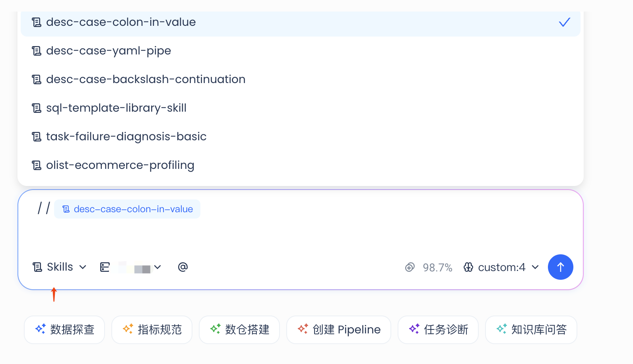633x364 pixels.
Task: Open the Skills dropdown chevron
Action: [x=83, y=267]
